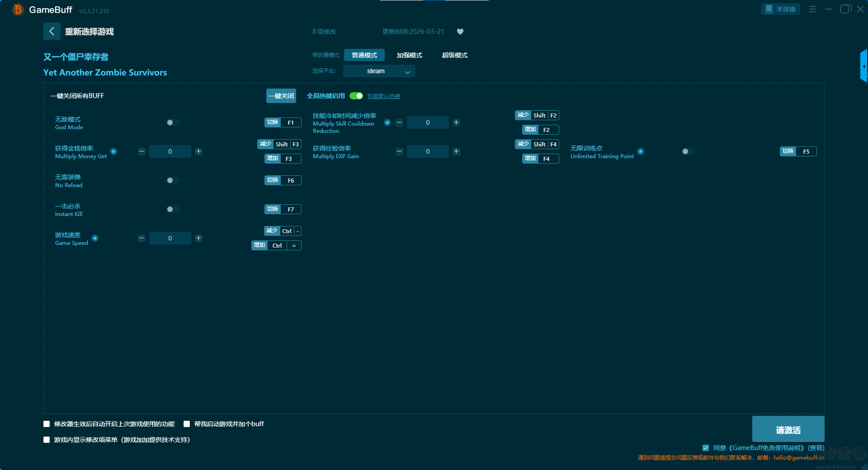Click the 请激活 activate button
This screenshot has width=868, height=470.
click(x=788, y=429)
